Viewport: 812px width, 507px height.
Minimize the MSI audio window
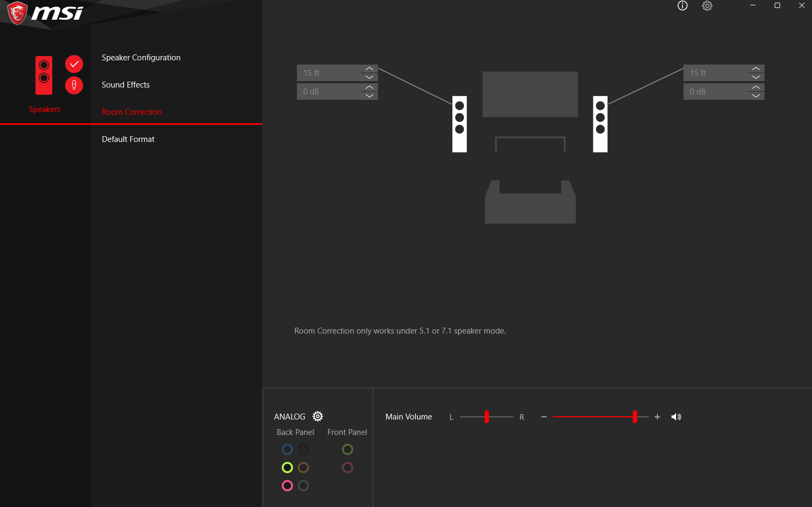click(753, 5)
